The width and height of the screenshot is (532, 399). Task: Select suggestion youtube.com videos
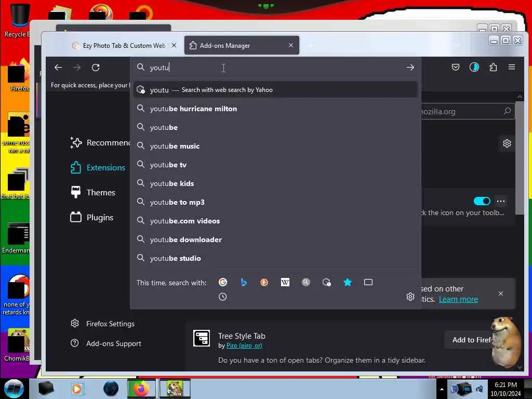pyautogui.click(x=275, y=220)
